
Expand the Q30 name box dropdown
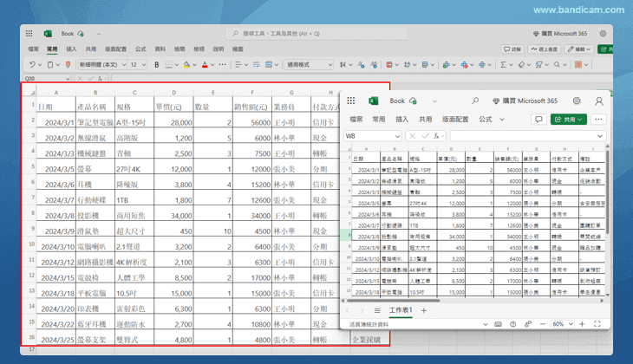point(68,79)
